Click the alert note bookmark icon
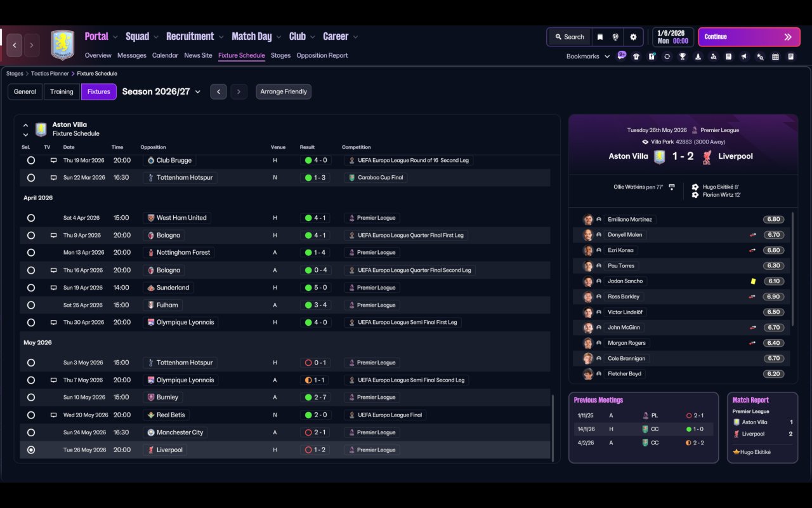This screenshot has height=508, width=812. tap(652, 57)
